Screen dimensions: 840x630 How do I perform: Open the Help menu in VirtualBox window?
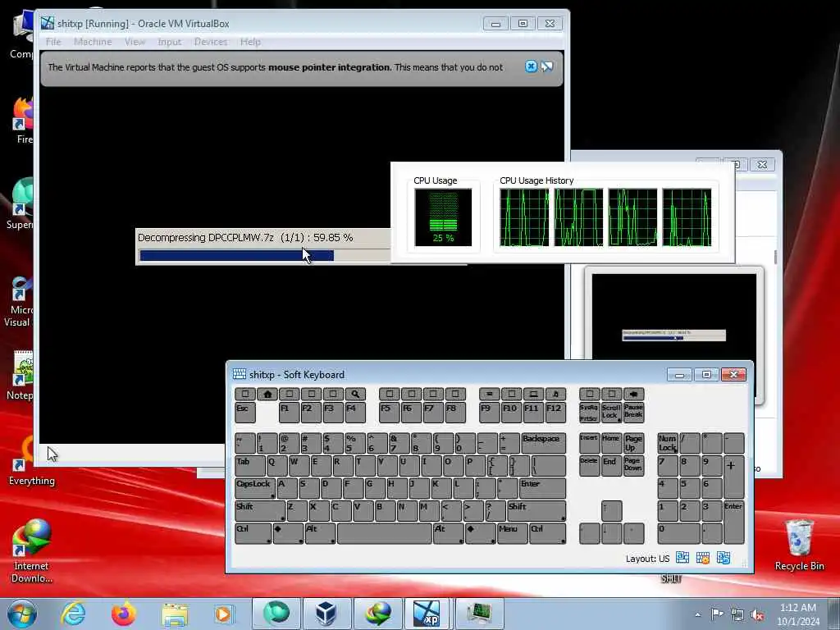click(x=250, y=42)
